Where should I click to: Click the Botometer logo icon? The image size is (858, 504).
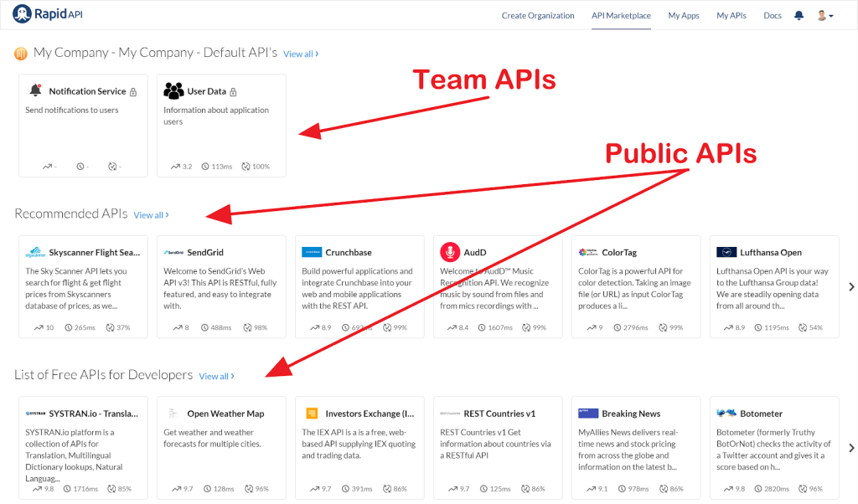(726, 413)
